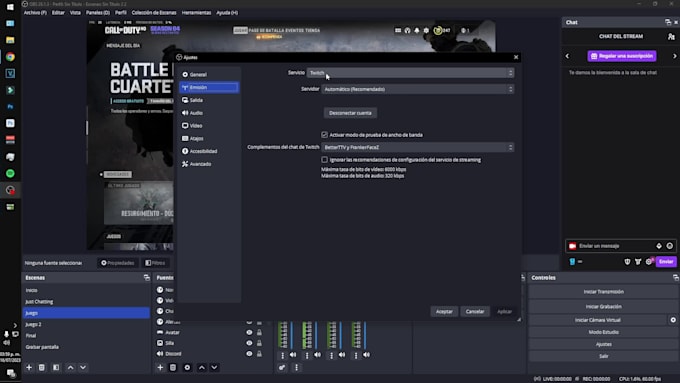Pop out the Escenas dock panel

coord(147,278)
